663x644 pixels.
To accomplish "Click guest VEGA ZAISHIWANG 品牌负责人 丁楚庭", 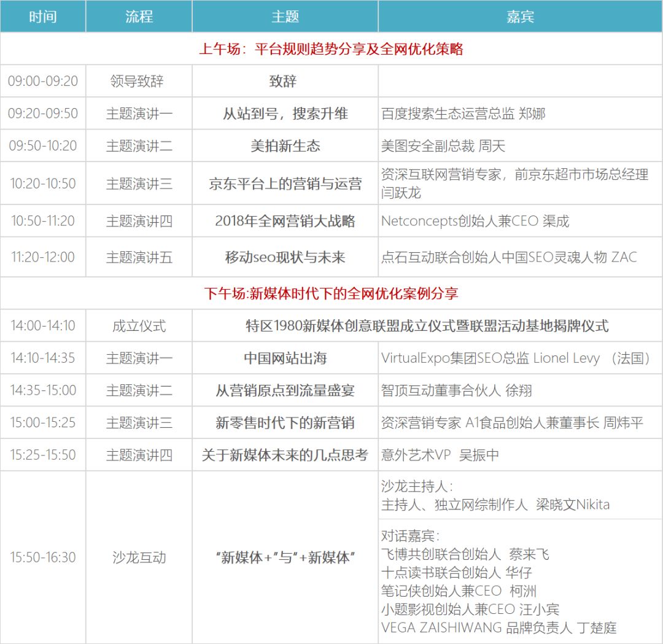I will (498, 627).
